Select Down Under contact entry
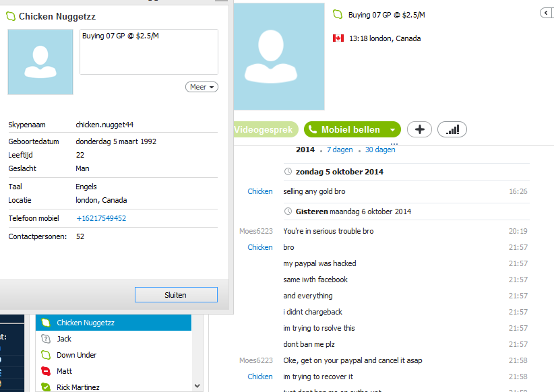Viewport: 554px width, 392px height. click(x=113, y=355)
